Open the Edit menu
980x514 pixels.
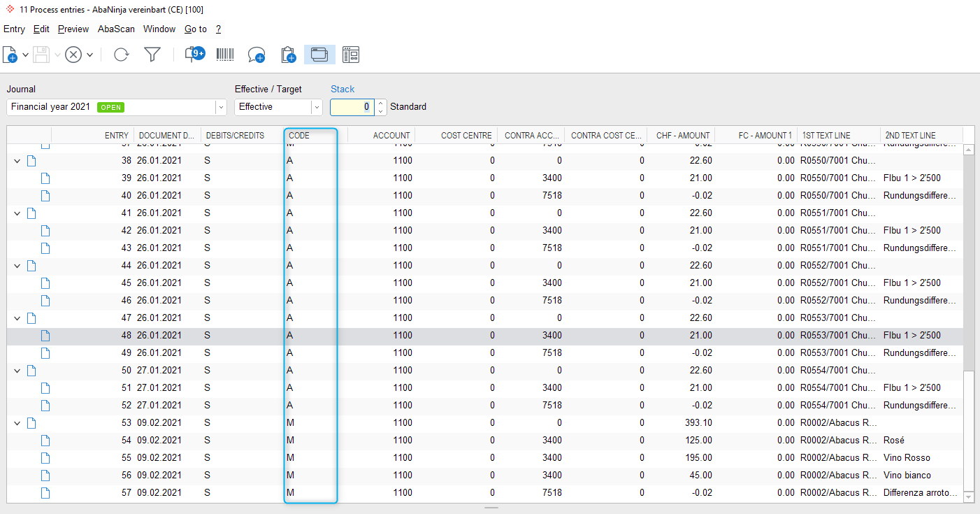[x=41, y=29]
